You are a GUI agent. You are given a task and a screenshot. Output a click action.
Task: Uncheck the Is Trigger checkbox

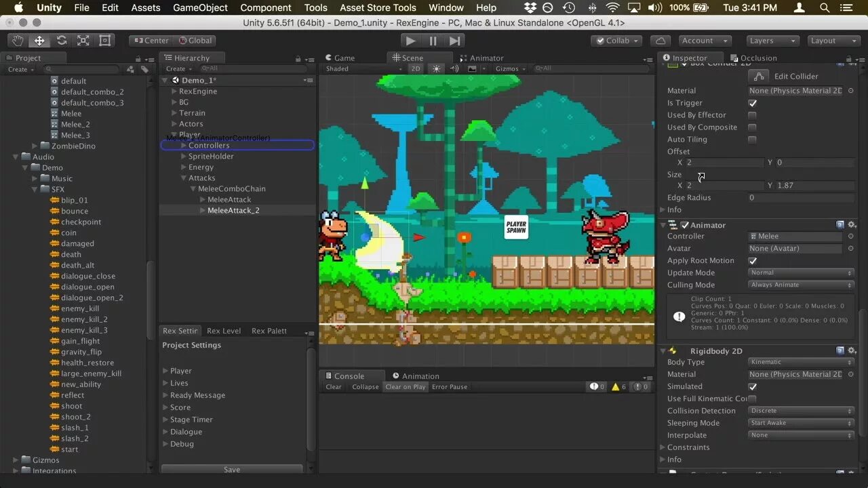pos(752,103)
